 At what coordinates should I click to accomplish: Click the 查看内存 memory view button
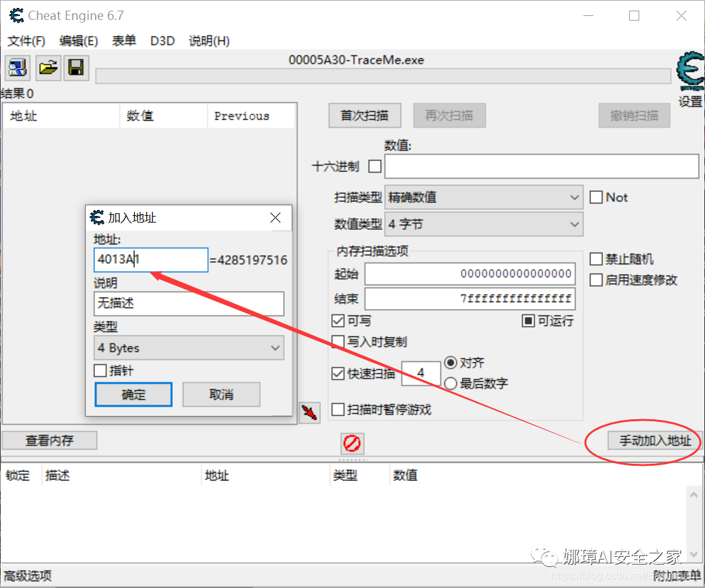click(49, 441)
